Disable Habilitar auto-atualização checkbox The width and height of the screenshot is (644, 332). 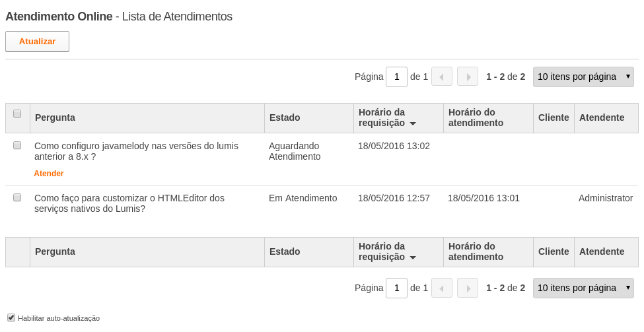click(x=11, y=317)
